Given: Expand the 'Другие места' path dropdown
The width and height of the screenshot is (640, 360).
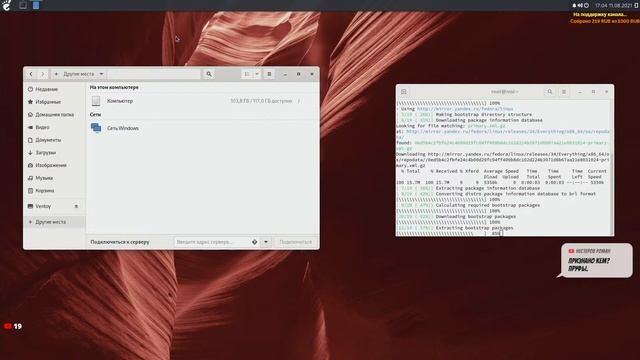Looking at the screenshot, I should pyautogui.click(x=101, y=74).
